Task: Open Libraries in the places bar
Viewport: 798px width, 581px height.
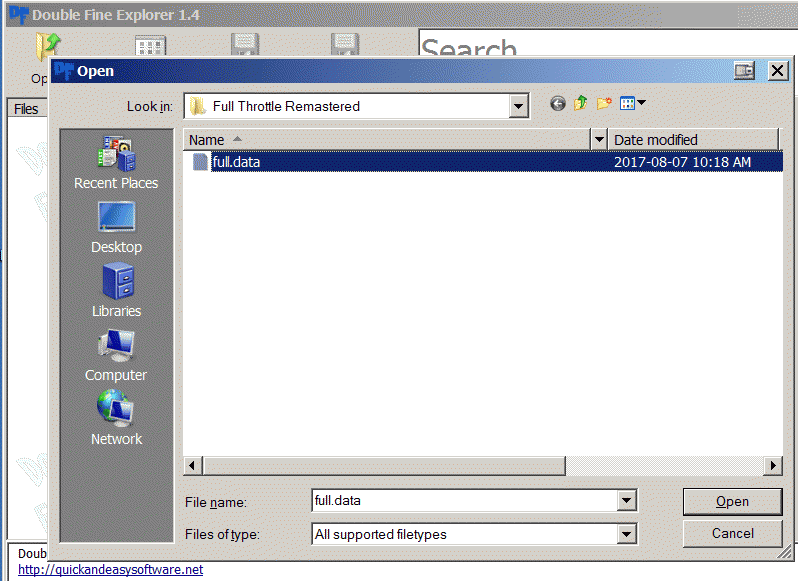Action: click(116, 290)
